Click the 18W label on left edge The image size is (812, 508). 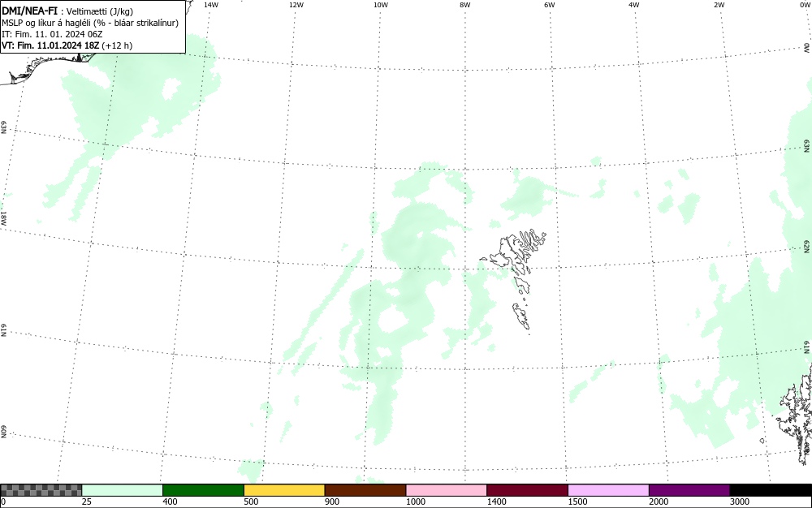tap(3, 217)
